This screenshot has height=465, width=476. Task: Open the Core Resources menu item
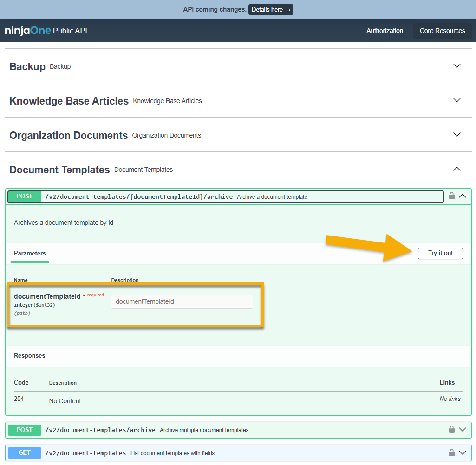pyautogui.click(x=442, y=31)
